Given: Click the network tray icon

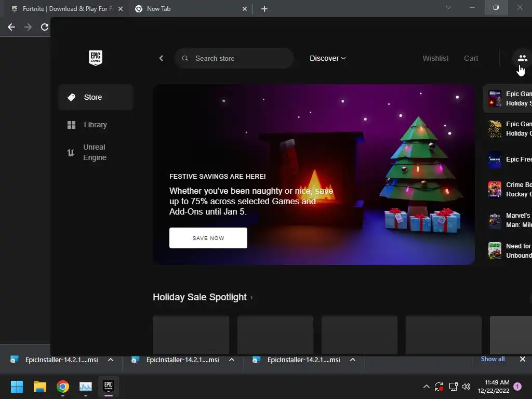Looking at the screenshot, I should (x=453, y=387).
